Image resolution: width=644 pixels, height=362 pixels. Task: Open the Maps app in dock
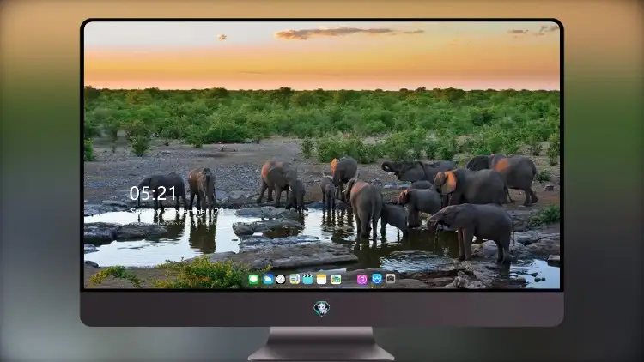336,279
